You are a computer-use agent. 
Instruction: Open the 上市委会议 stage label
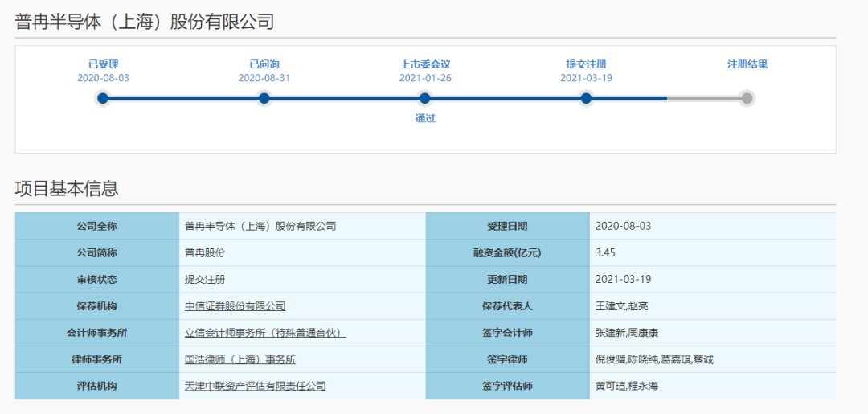click(x=425, y=64)
